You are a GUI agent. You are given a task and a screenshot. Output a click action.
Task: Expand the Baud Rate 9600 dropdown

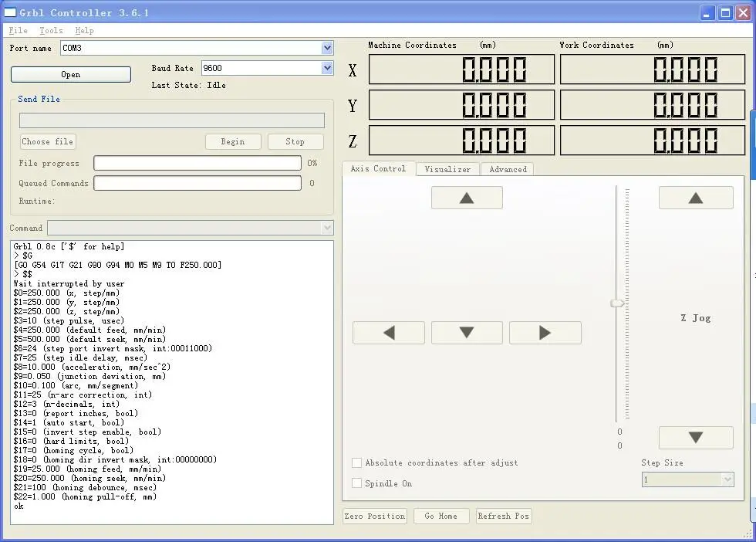(x=327, y=68)
